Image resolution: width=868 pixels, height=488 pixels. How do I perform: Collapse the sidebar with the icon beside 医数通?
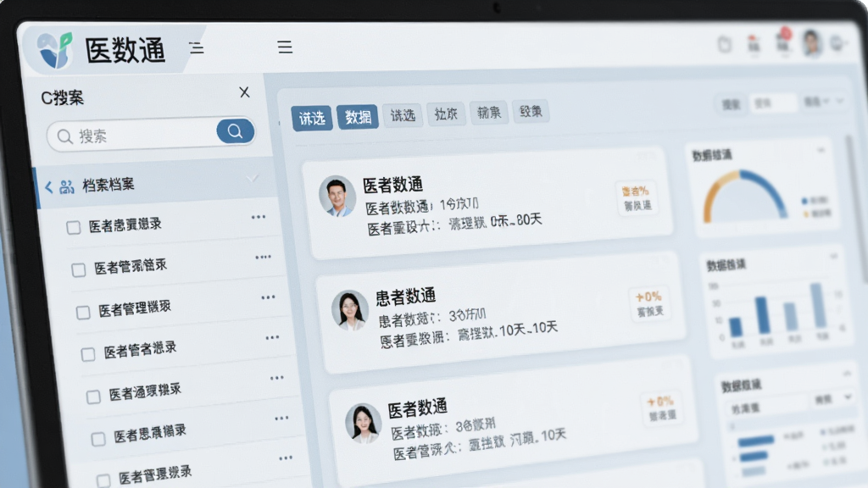tap(196, 47)
